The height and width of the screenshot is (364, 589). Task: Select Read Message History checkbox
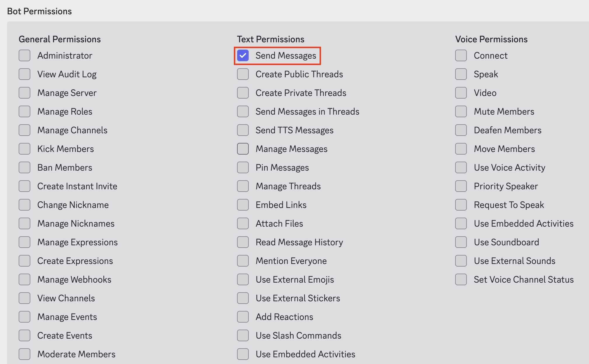tap(243, 242)
